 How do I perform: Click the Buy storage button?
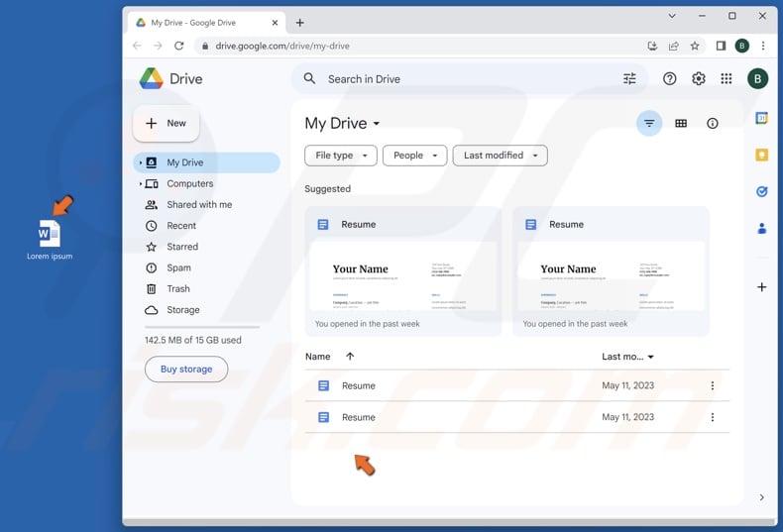(x=186, y=370)
